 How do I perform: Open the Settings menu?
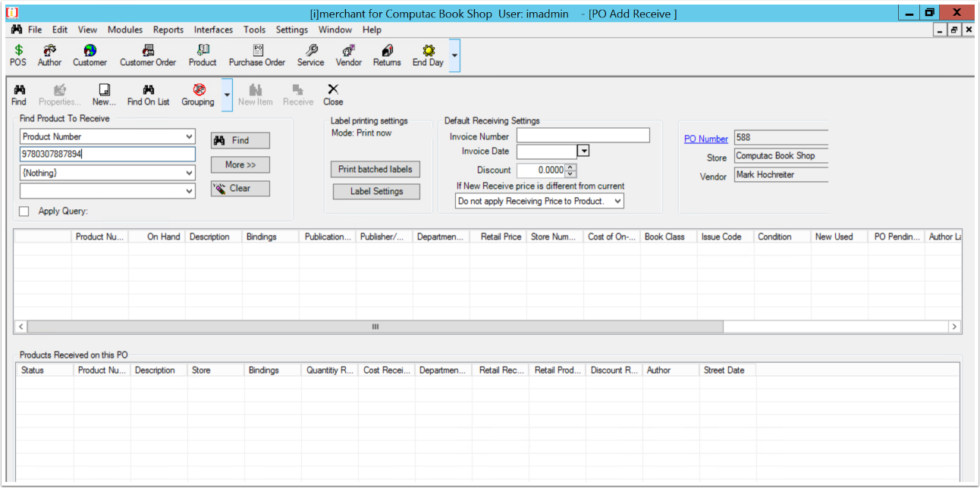coord(292,30)
